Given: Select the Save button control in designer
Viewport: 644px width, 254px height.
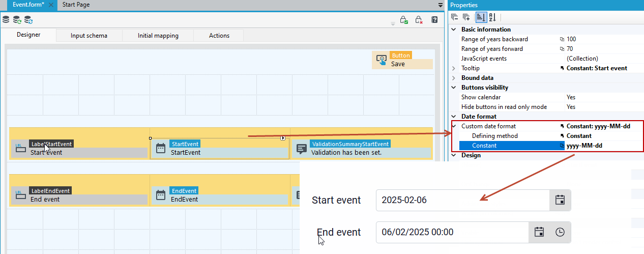Looking at the screenshot, I should (402, 60).
